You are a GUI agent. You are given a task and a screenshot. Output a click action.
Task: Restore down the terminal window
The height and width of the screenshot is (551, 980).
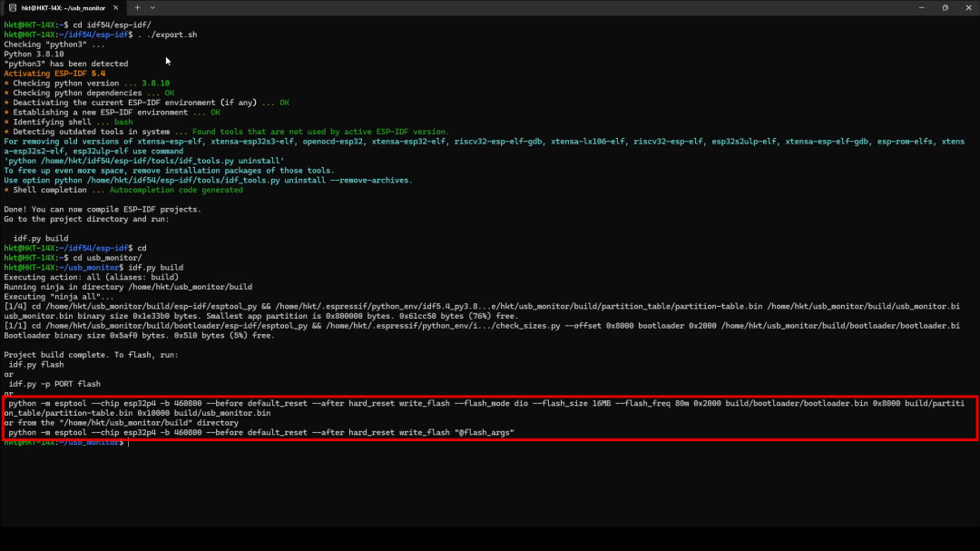tap(944, 7)
